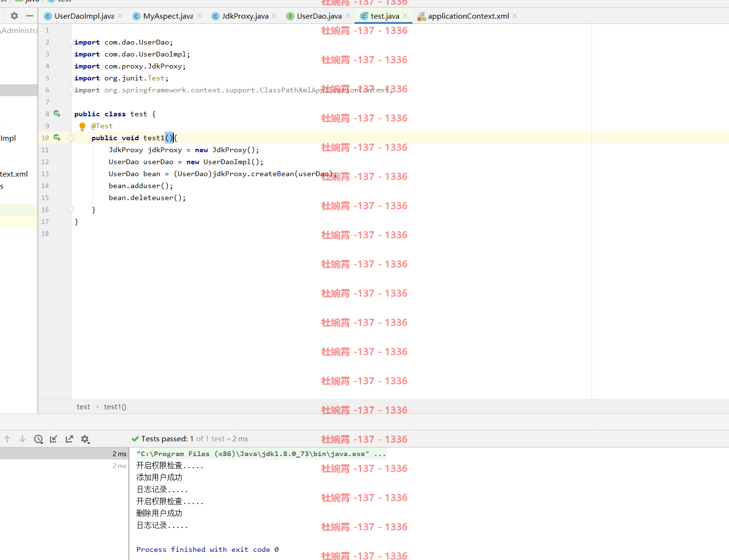This screenshot has height=560, width=729.
Task: Click the 'test' breadcrumb
Action: pyautogui.click(x=83, y=407)
